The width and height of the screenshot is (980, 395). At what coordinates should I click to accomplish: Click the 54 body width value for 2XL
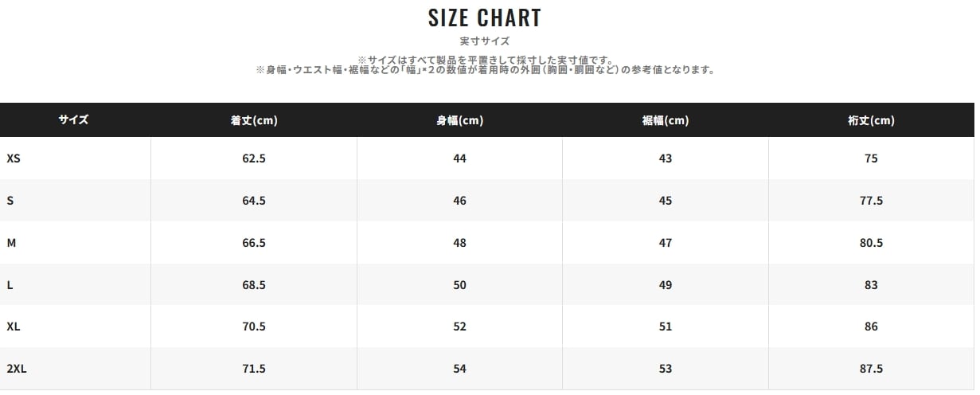click(459, 369)
